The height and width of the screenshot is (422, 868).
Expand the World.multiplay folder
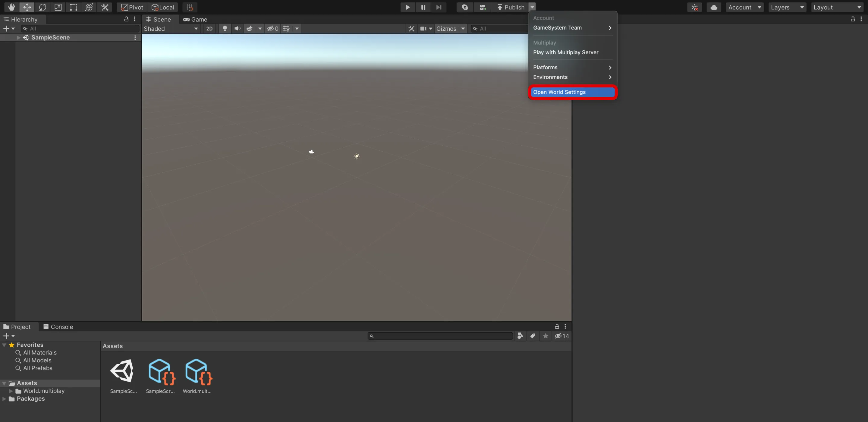coord(11,391)
